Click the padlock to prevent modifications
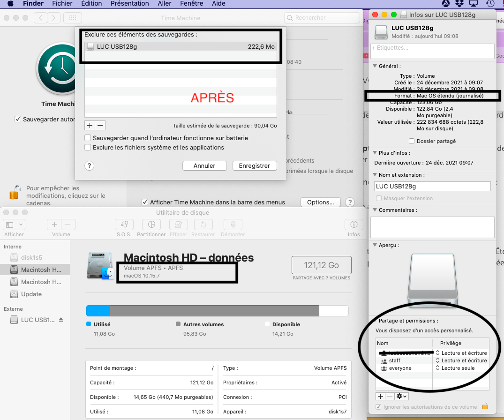The height and width of the screenshot is (420, 504). tap(15, 192)
